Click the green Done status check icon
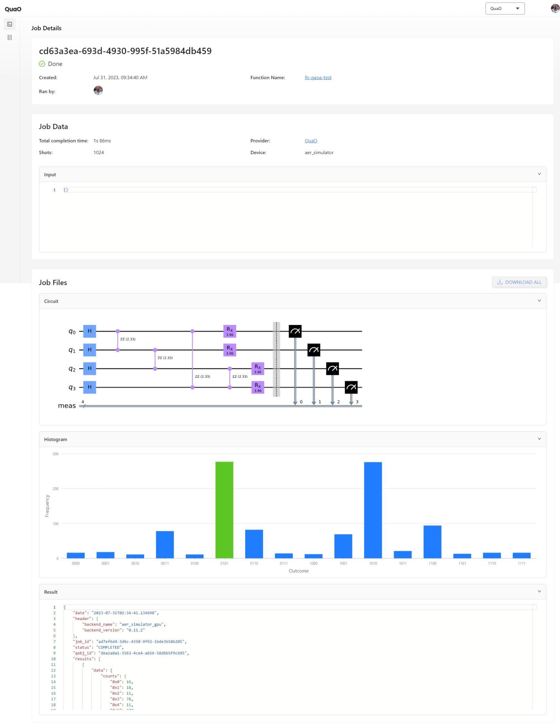560x728 pixels. (x=42, y=64)
